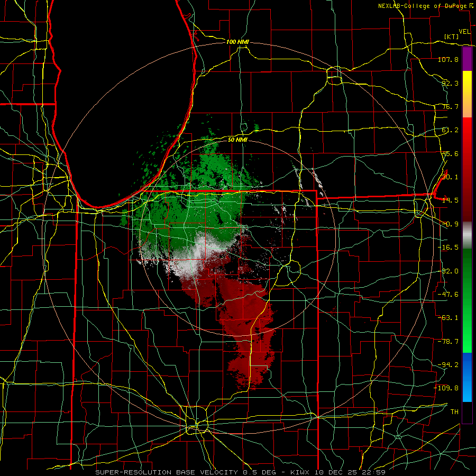This screenshot has width=476, height=476.
Task: Click the -78.7 value on velocity scale
Action: [448, 342]
